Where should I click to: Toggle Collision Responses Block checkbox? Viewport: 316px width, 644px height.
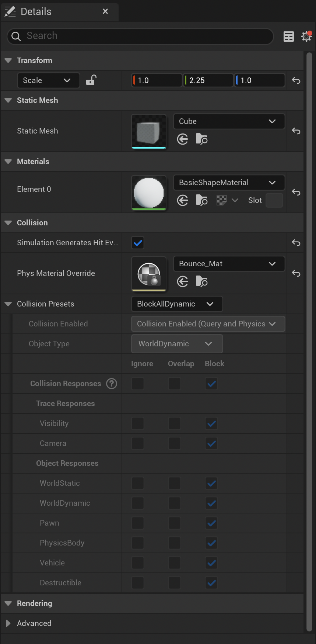tap(211, 384)
